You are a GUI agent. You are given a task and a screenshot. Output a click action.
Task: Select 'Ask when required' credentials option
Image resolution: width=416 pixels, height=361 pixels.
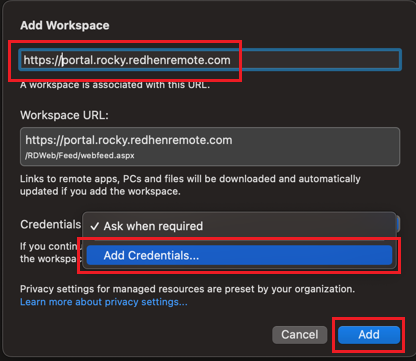click(x=239, y=226)
